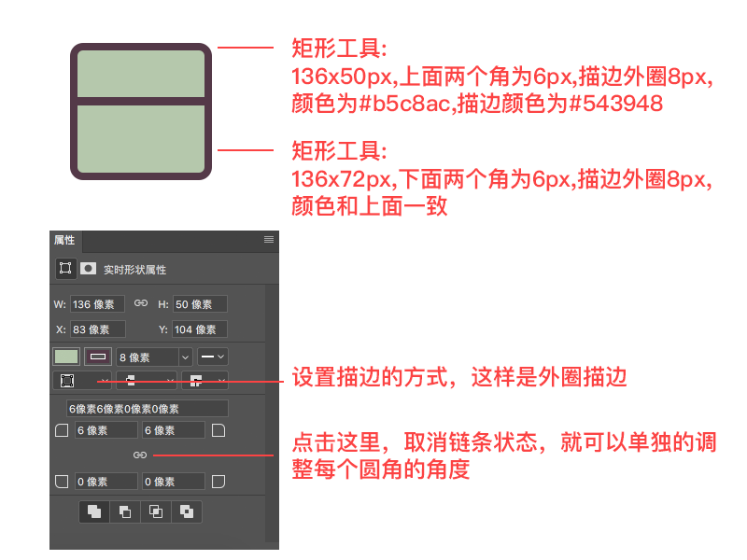Edit the bottom-right corner radius 0 像素
The image size is (747, 560).
(x=174, y=482)
